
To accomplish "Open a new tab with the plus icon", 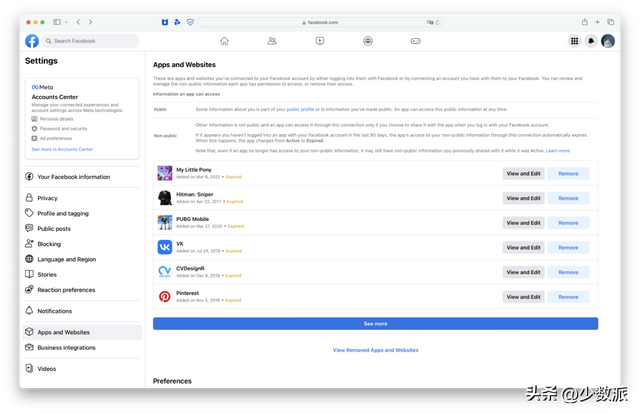I will tap(597, 22).
